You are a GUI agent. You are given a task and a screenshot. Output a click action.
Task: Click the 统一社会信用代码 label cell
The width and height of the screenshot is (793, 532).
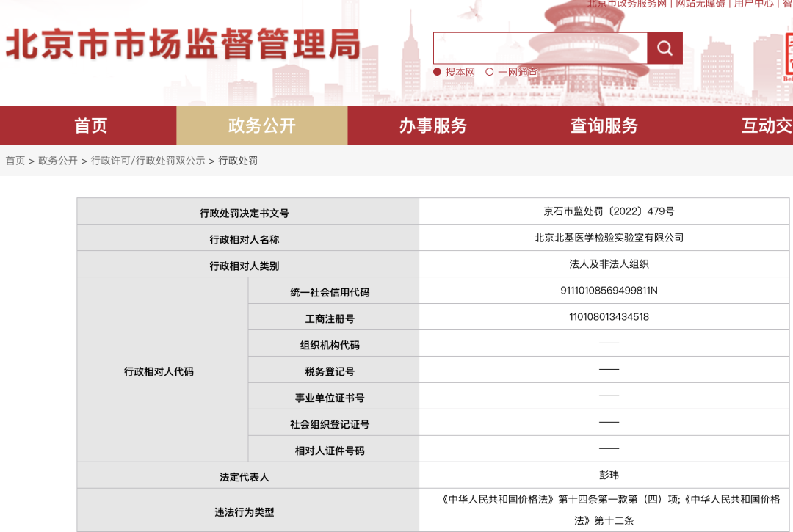coord(334,291)
